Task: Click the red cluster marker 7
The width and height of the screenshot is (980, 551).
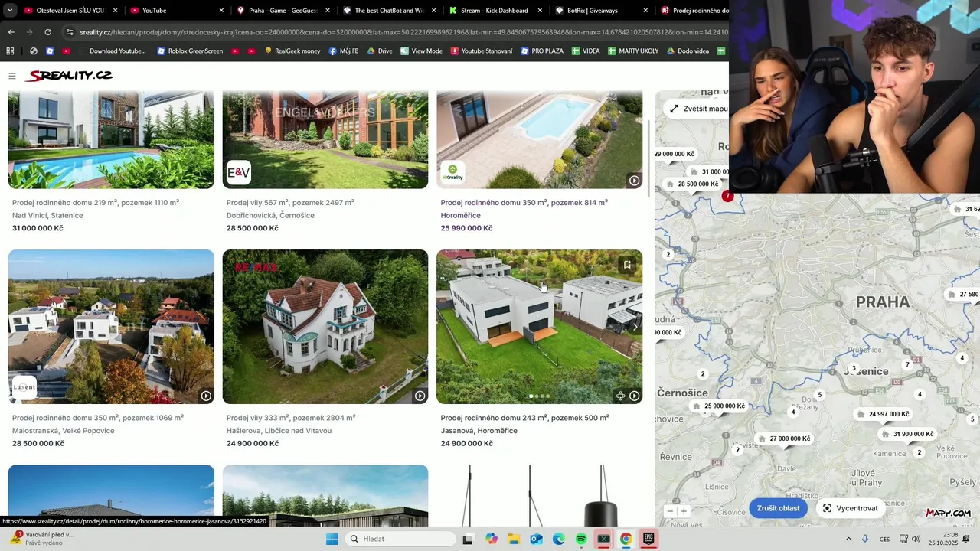Action: tap(727, 197)
